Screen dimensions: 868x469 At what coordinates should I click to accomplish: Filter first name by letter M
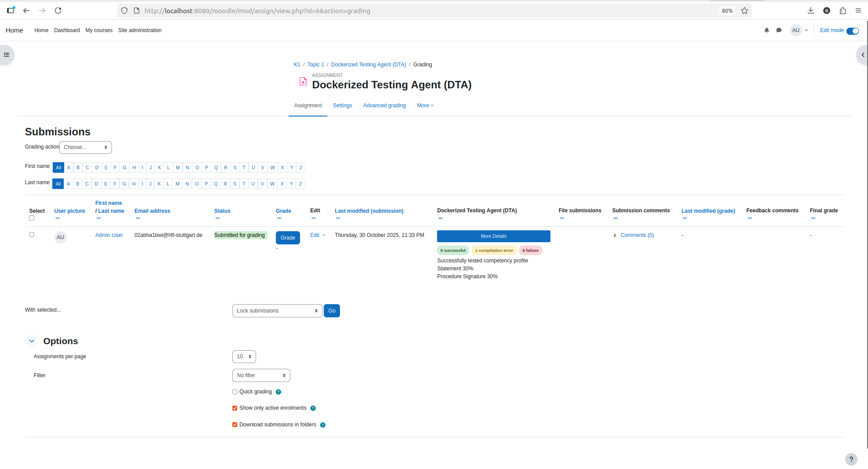[177, 167]
